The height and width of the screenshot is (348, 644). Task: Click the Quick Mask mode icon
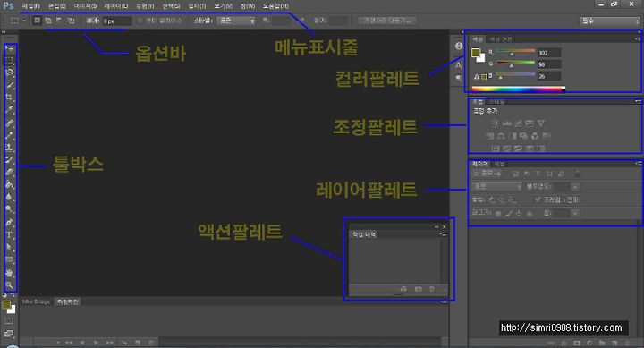tap(9, 321)
